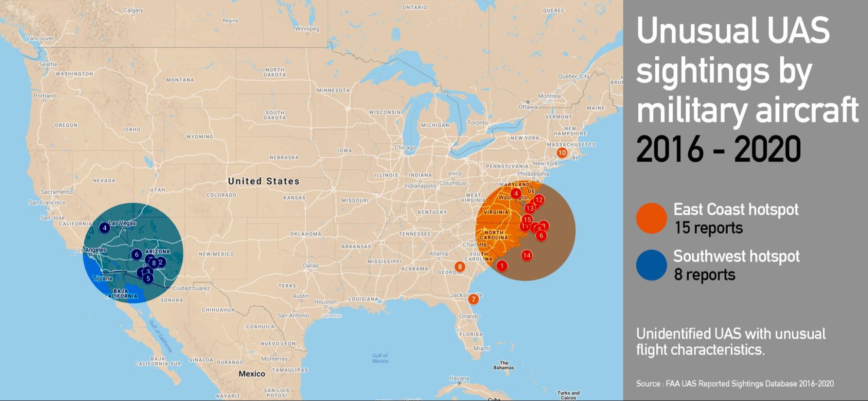This screenshot has height=401, width=868.
Task: Click orange marker 7 near Jacksonville
Action: tap(473, 299)
